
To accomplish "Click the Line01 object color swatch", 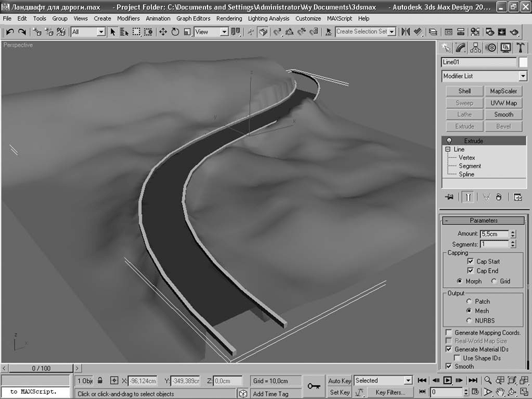I will (523, 62).
